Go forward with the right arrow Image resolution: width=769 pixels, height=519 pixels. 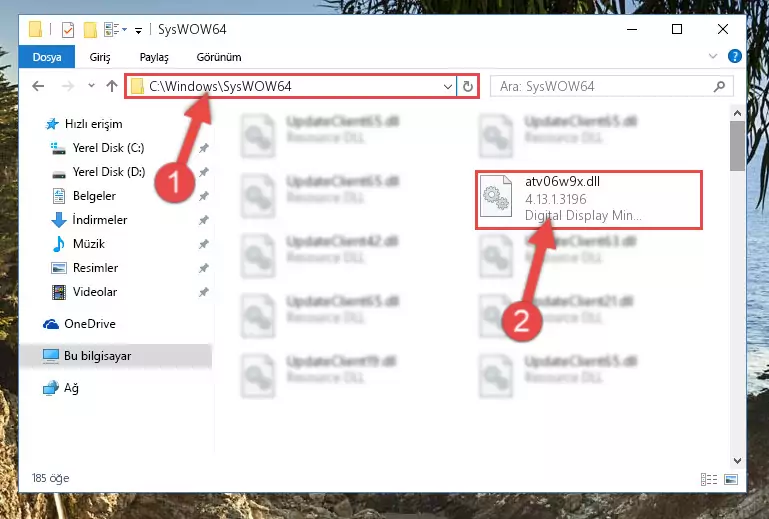coord(68,86)
